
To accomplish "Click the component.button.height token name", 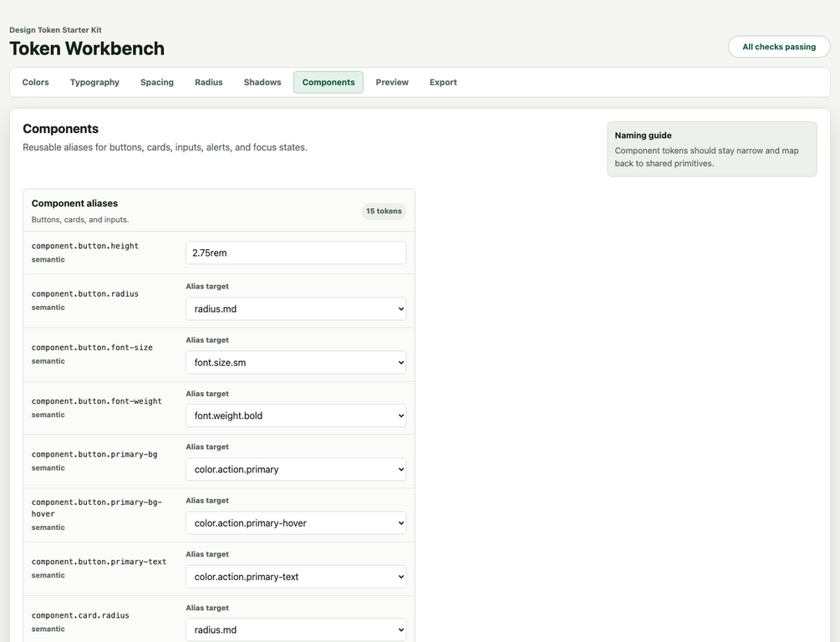I will click(x=85, y=246).
